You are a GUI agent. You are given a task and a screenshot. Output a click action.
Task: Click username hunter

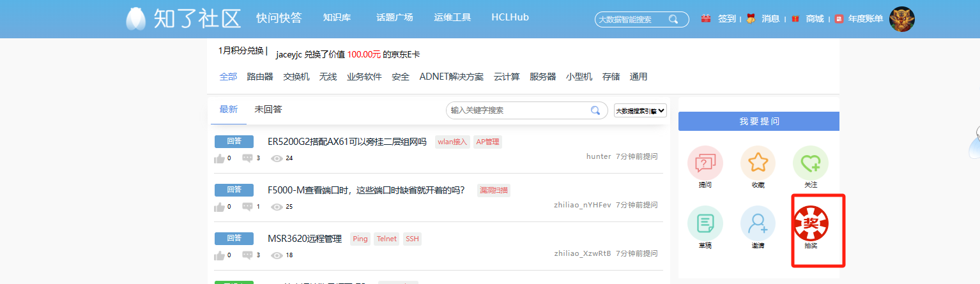(599, 156)
